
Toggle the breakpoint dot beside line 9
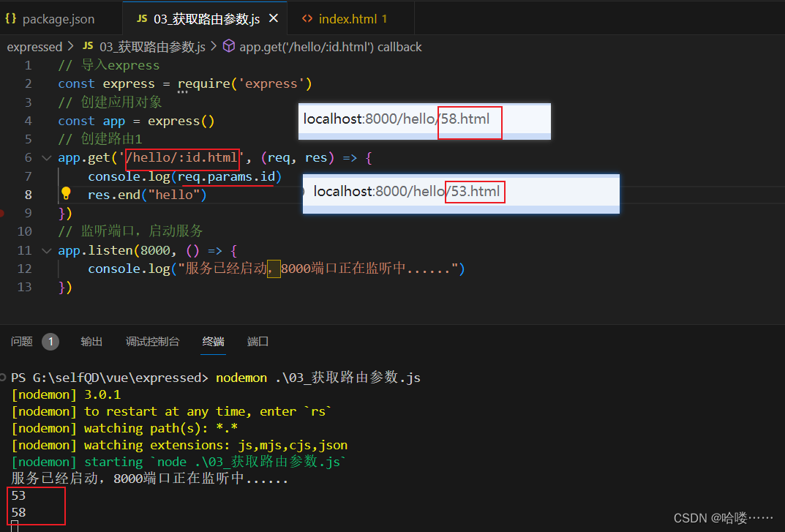pos(1,214)
